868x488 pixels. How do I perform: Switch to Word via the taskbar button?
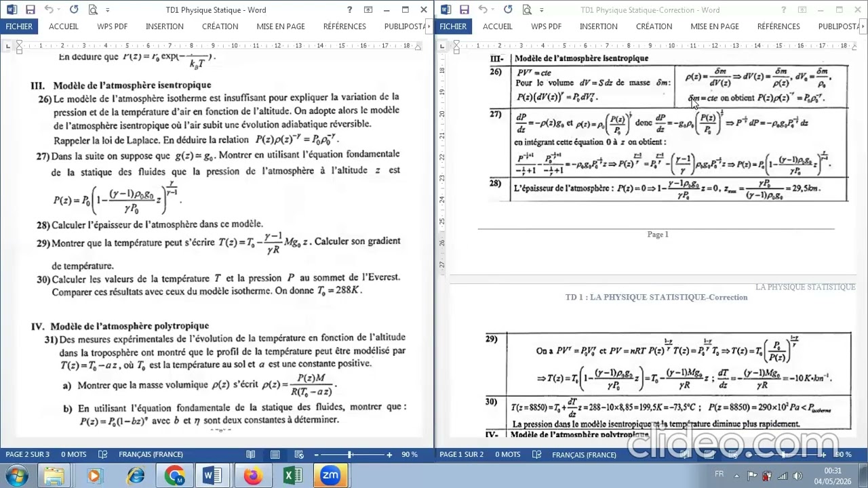coord(212,476)
